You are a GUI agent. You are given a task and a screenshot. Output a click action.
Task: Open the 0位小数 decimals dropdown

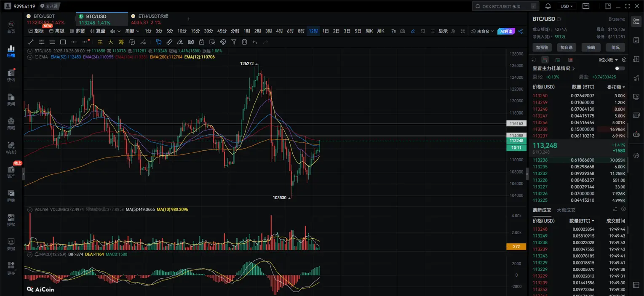pos(609,60)
